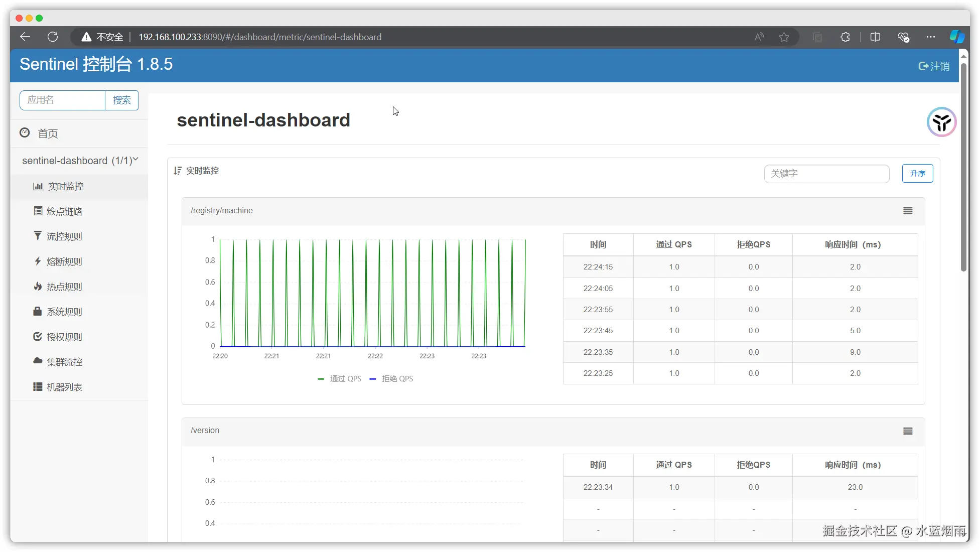Click the 搜索 button
Image resolution: width=980 pixels, height=552 pixels.
click(121, 100)
